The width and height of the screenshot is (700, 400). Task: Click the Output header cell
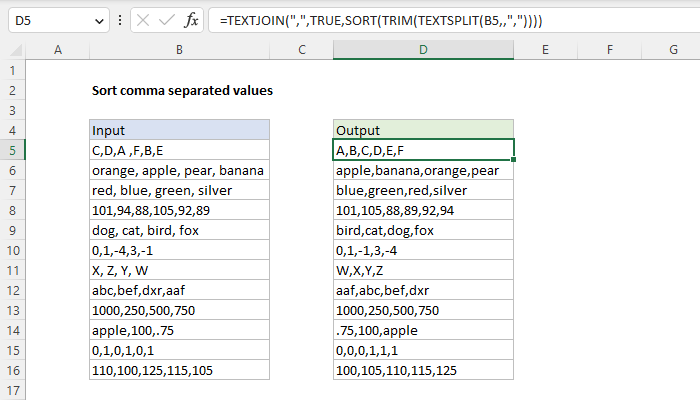(x=423, y=130)
